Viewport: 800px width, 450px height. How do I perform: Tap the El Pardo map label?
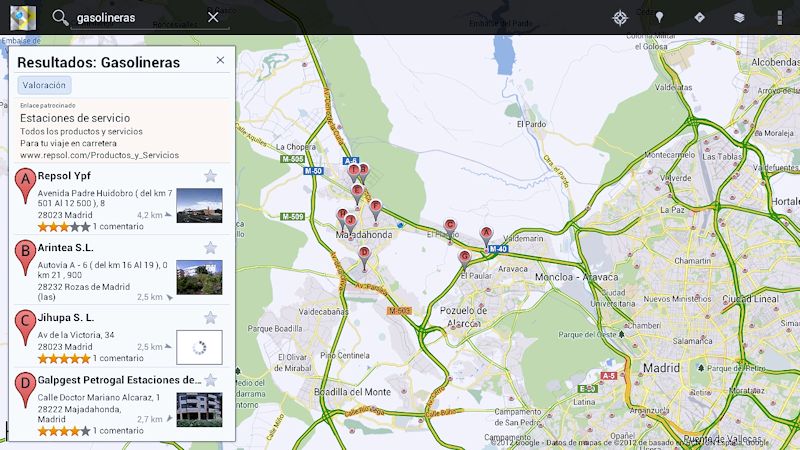pos(531,124)
